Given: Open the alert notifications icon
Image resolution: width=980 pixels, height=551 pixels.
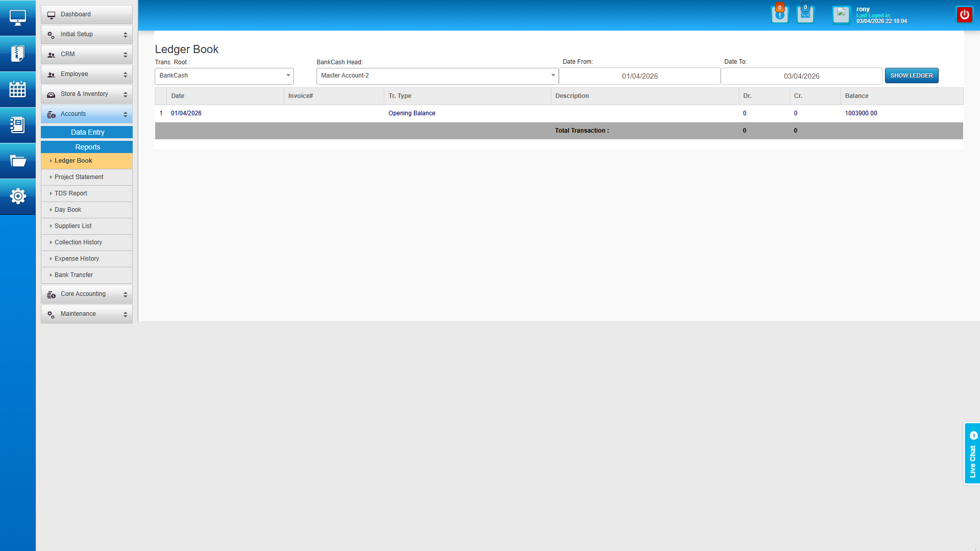Looking at the screenshot, I should (779, 14).
